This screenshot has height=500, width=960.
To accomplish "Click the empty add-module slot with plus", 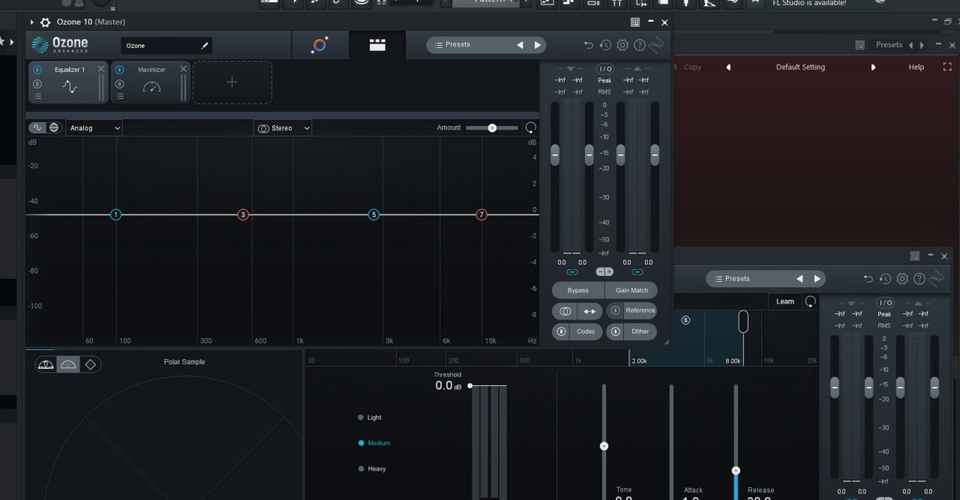I will click(232, 82).
